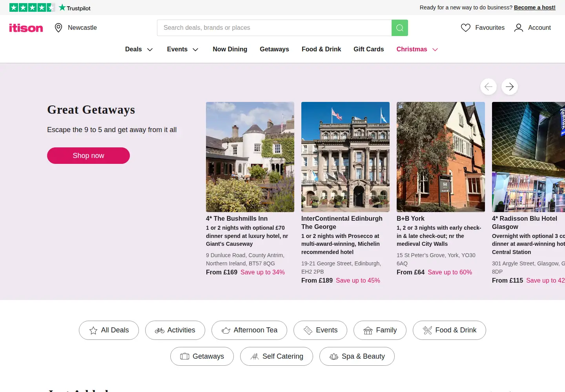Open the 4* The Bushmills Inn title
The width and height of the screenshot is (565, 392).
237,218
